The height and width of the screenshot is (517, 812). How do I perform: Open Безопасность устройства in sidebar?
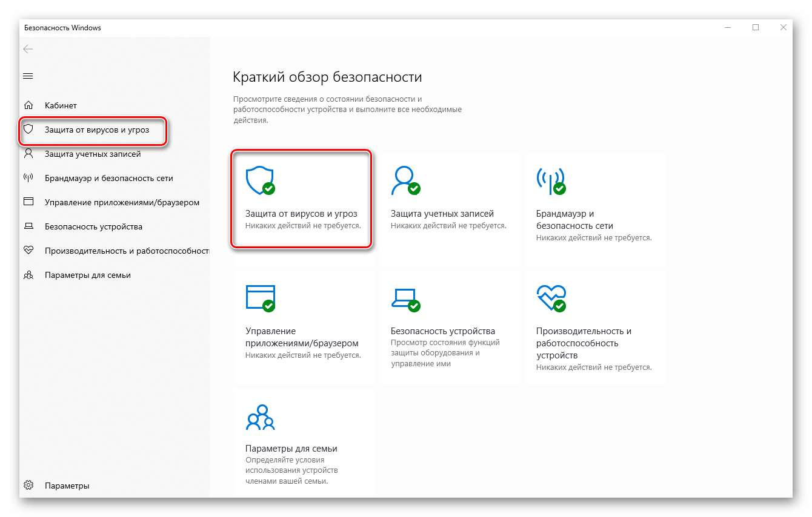(x=93, y=226)
